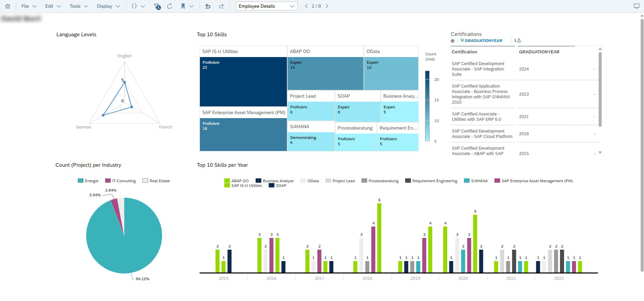644x301 pixels.
Task: Select the Business Analyse Expert 5 tile
Action: (x=399, y=111)
